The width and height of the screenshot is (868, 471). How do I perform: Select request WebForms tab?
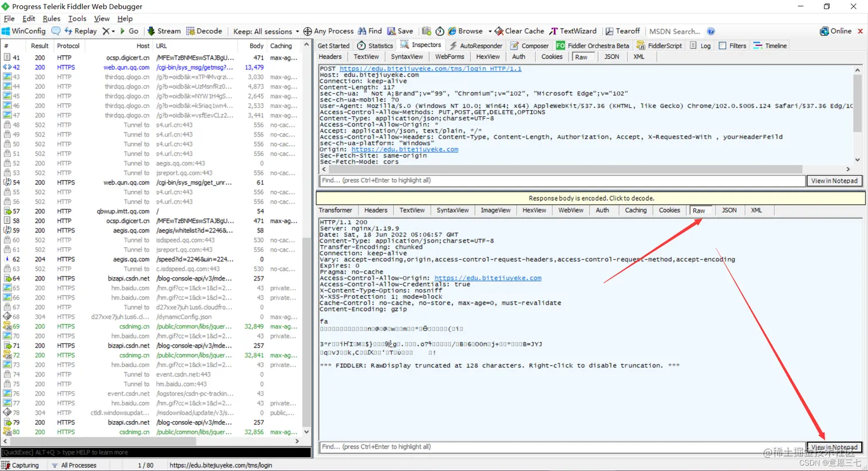point(449,57)
